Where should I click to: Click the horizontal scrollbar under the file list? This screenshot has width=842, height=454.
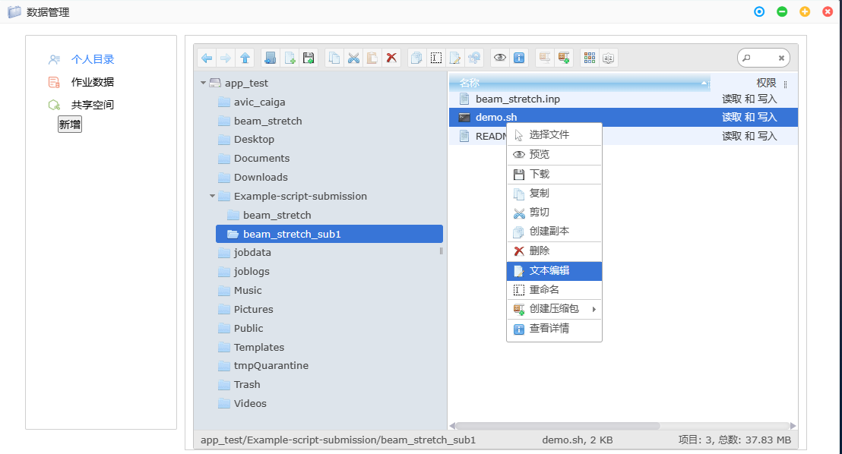pyautogui.click(x=557, y=426)
